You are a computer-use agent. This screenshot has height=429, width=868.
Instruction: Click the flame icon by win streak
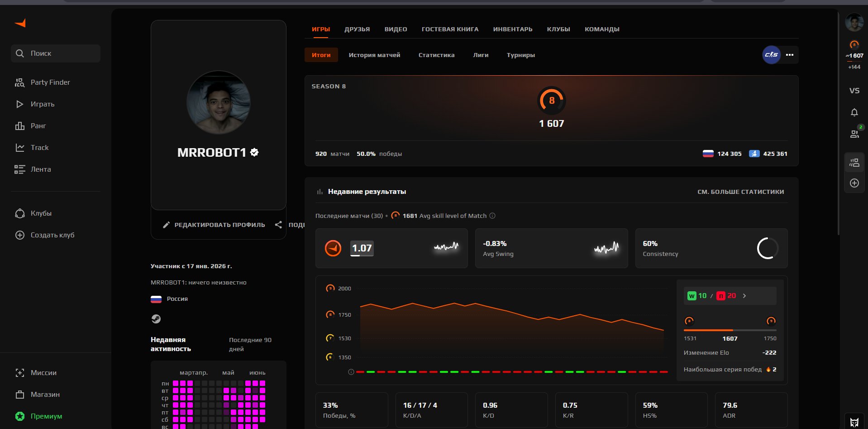(x=768, y=369)
